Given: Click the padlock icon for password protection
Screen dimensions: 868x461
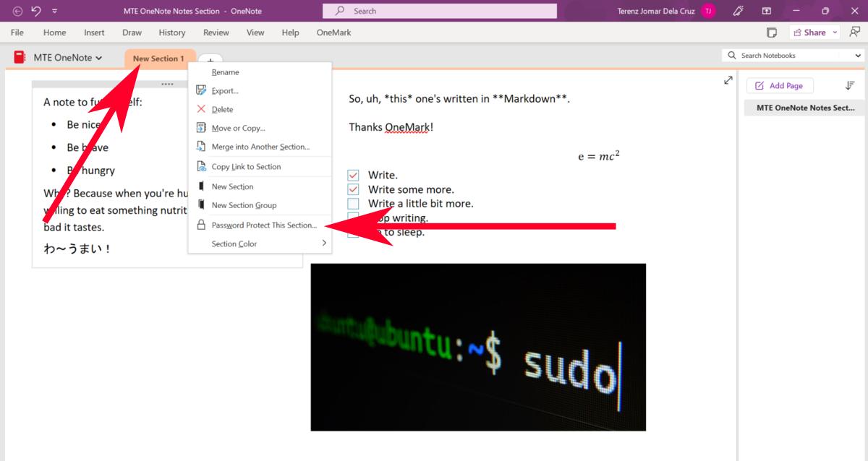Looking at the screenshot, I should (201, 225).
